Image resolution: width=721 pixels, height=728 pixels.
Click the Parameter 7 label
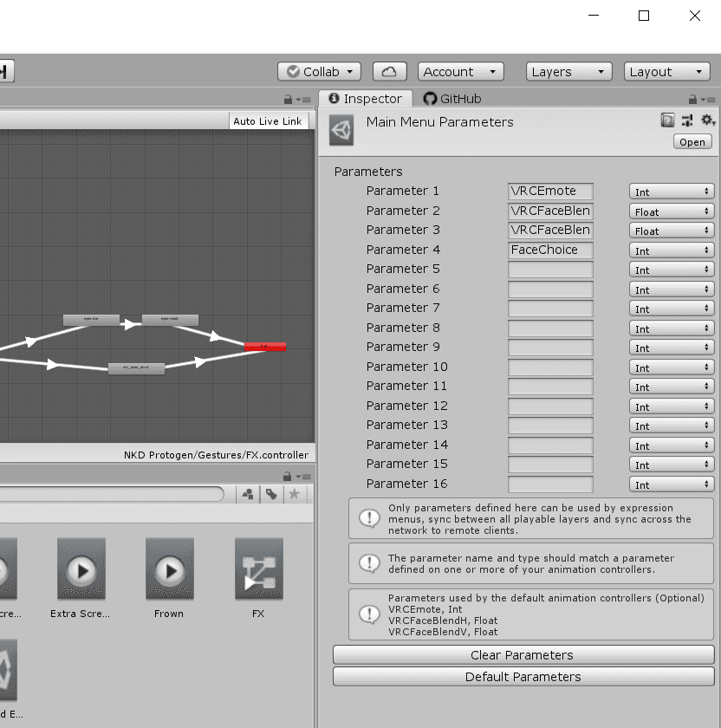click(402, 308)
